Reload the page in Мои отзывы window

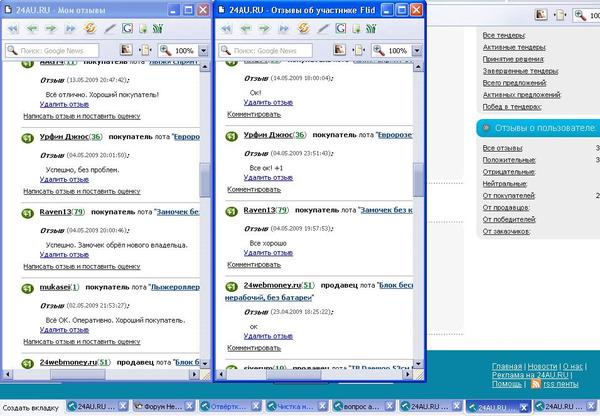pyautogui.click(x=90, y=28)
